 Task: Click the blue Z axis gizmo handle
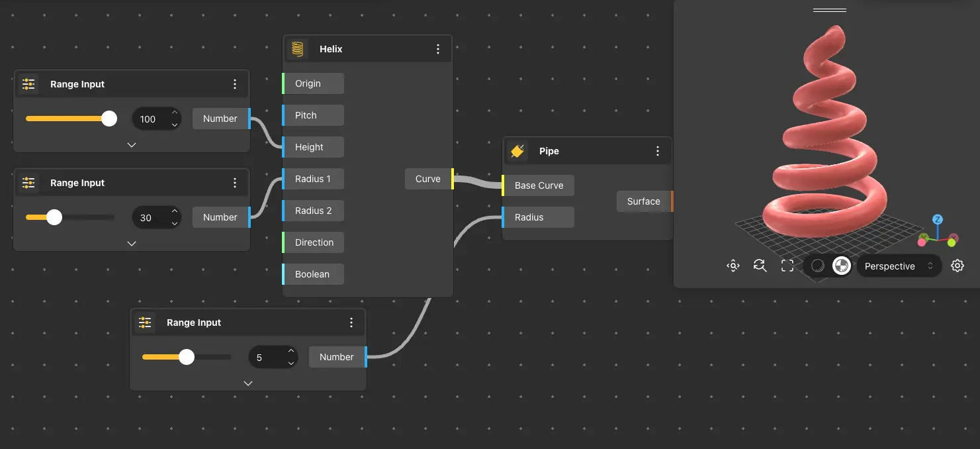pyautogui.click(x=937, y=219)
